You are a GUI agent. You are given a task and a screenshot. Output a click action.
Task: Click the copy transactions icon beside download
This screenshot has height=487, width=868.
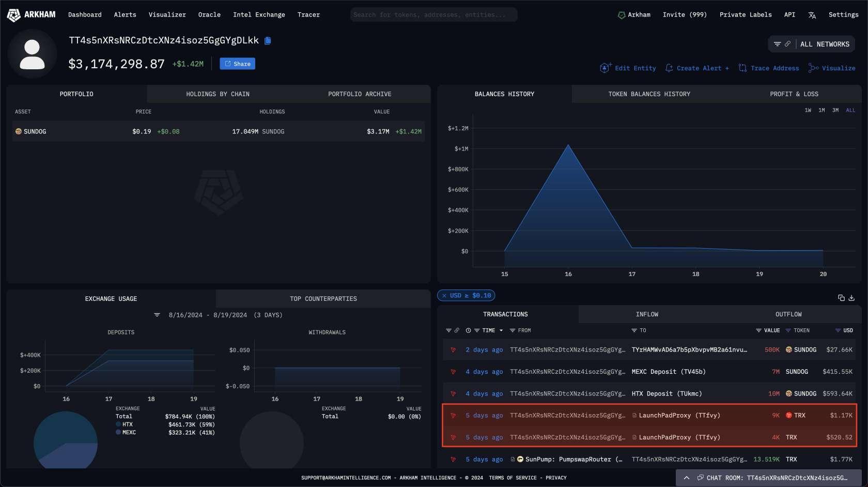841,298
